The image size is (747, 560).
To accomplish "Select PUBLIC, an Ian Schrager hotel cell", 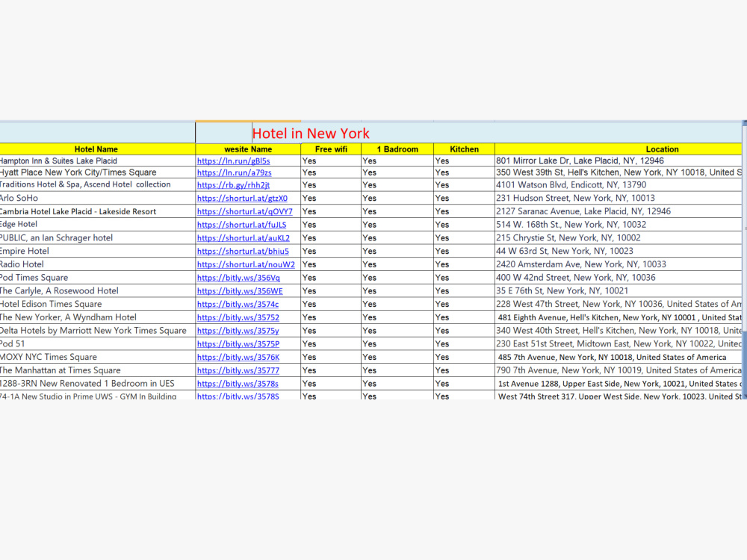I will tap(97, 237).
